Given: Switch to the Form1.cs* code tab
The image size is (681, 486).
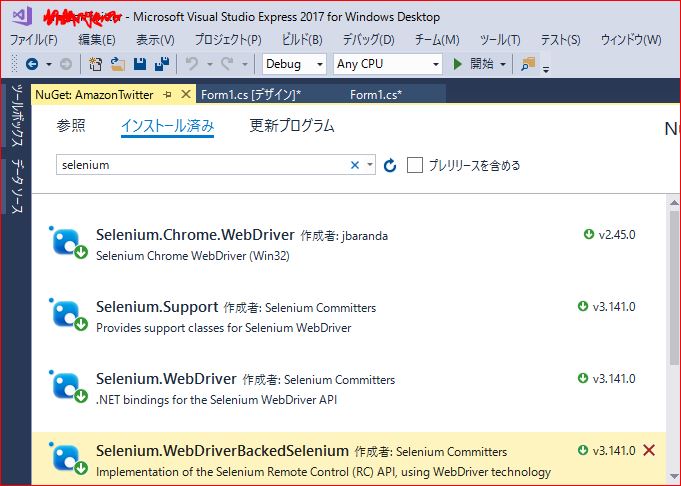Looking at the screenshot, I should coord(376,95).
